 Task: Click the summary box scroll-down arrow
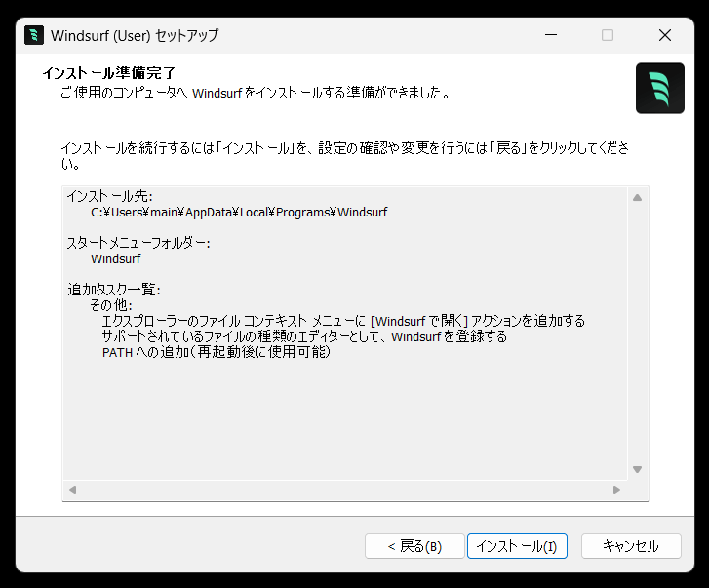click(x=637, y=470)
